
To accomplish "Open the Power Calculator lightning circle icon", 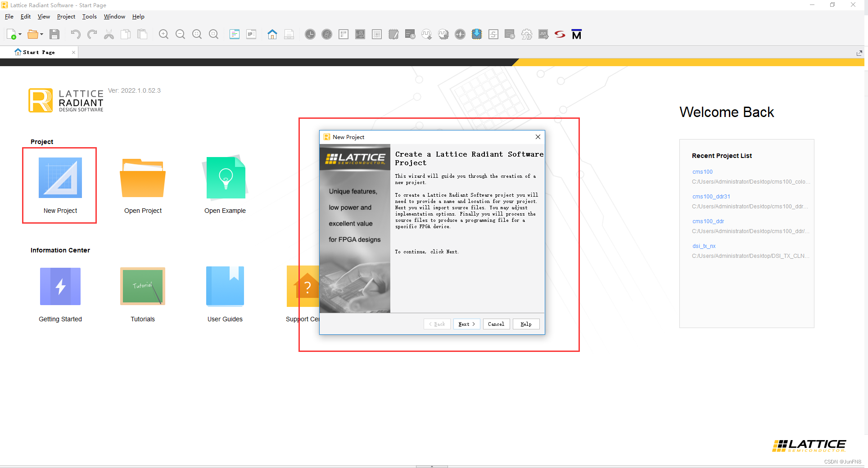I will point(460,34).
